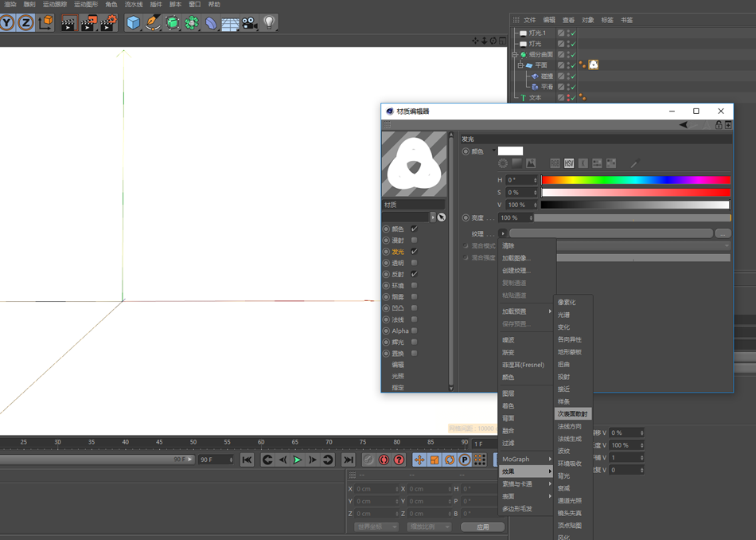Image resolution: width=756 pixels, height=540 pixels.
Task: Add a cube primitive object
Action: click(x=133, y=22)
